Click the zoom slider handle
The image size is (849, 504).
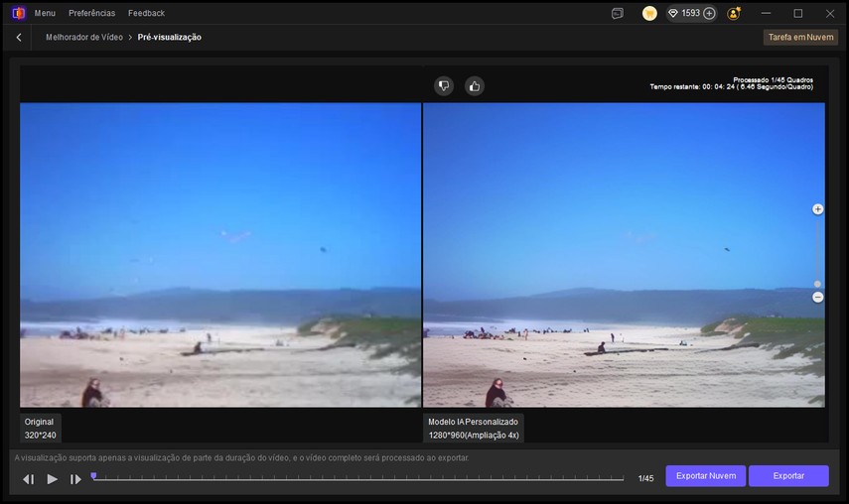[817, 284]
